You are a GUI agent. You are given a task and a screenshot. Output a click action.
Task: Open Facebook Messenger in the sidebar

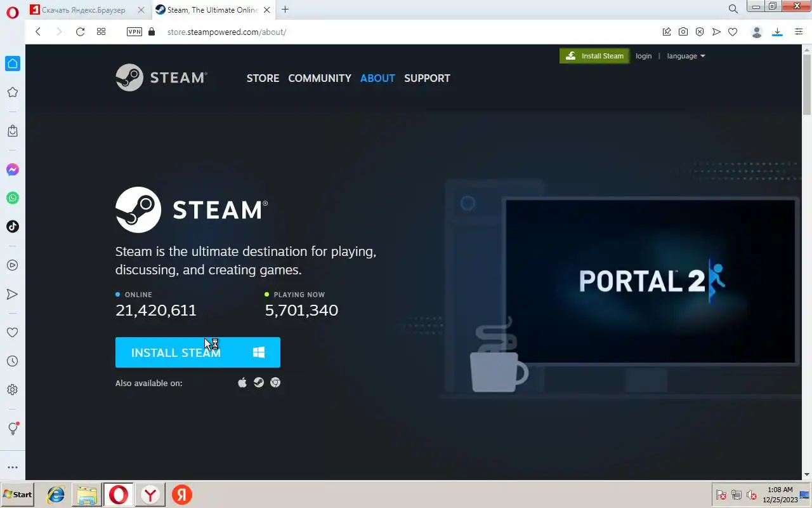(x=13, y=170)
